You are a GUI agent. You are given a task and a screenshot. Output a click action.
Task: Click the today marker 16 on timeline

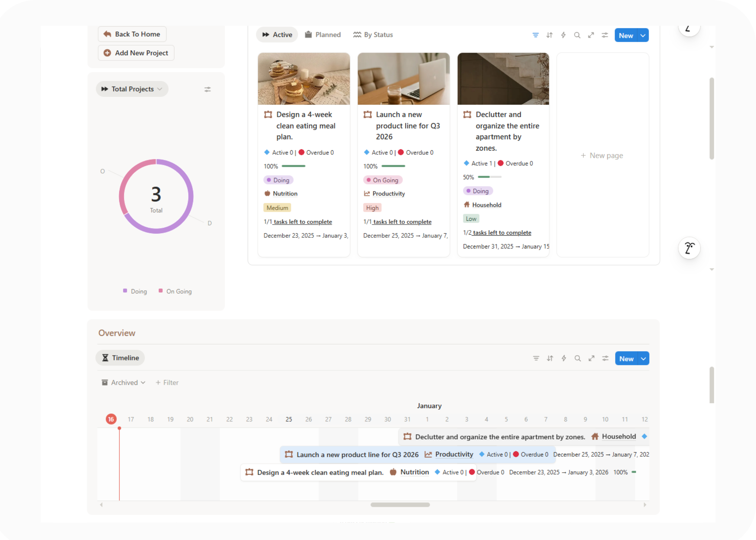coord(111,419)
